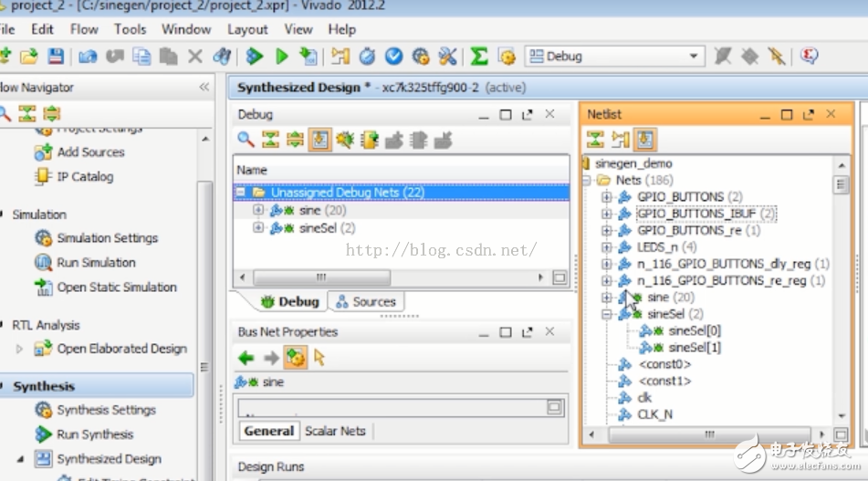Expand the sine (20) net in Netlist

click(x=606, y=298)
